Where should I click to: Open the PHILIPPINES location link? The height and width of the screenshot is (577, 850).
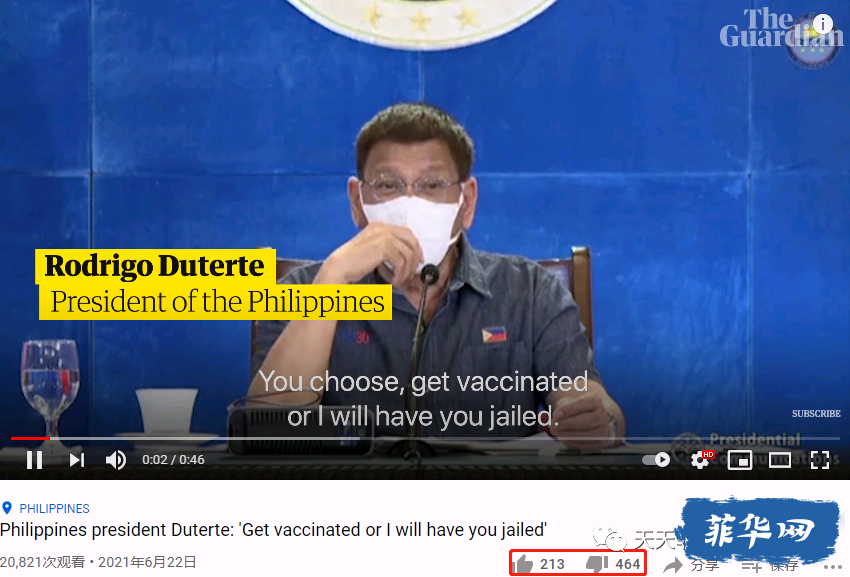pos(54,509)
